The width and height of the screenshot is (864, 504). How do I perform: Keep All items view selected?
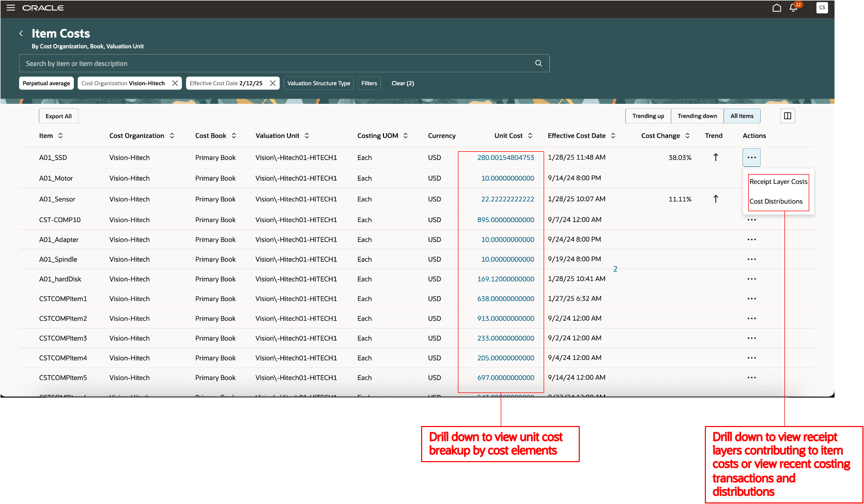(742, 116)
